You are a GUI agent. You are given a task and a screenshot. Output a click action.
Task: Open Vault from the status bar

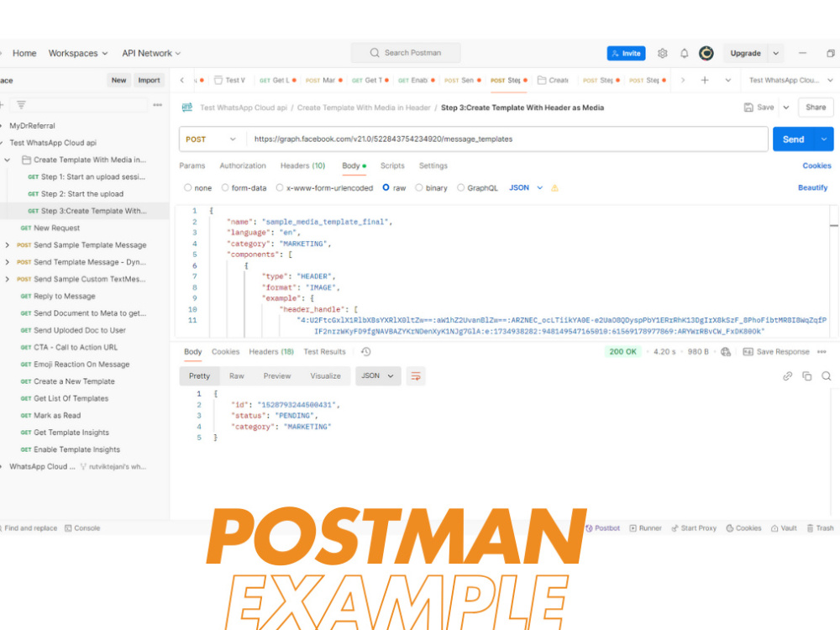click(x=784, y=528)
